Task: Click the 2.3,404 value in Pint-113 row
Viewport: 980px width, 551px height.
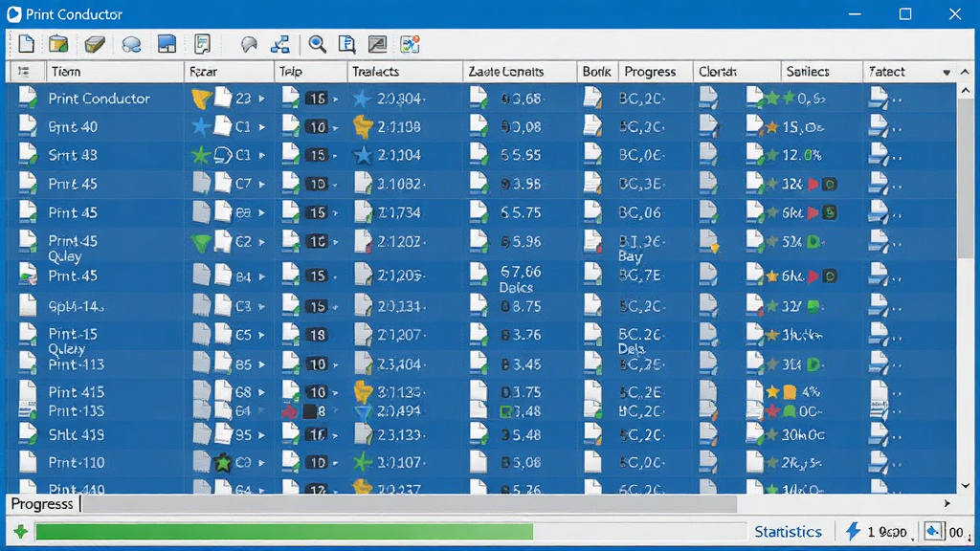Action: (x=399, y=364)
